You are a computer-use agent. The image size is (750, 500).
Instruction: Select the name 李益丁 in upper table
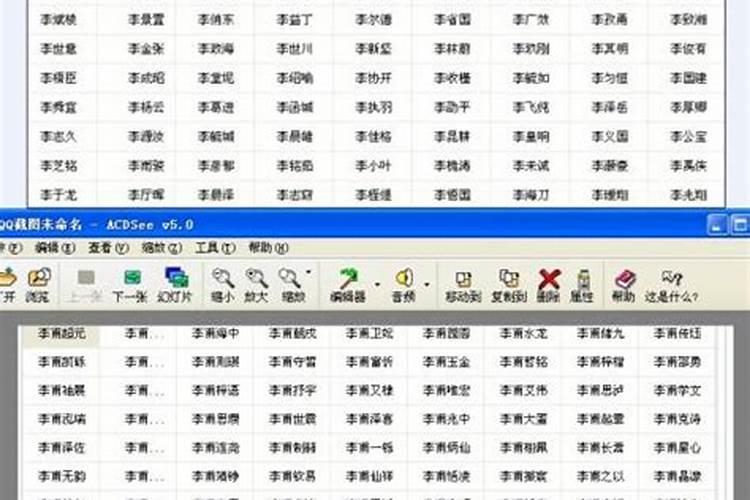294,20
